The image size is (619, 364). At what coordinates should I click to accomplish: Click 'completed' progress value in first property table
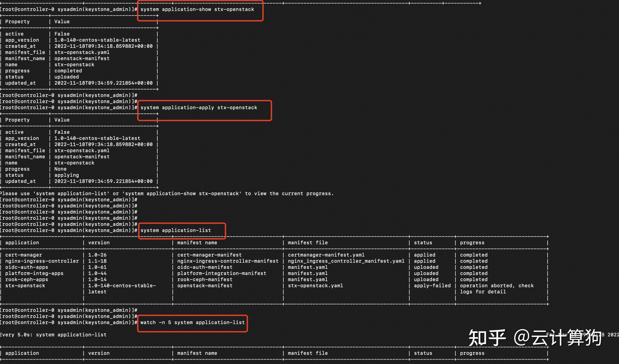tap(68, 71)
